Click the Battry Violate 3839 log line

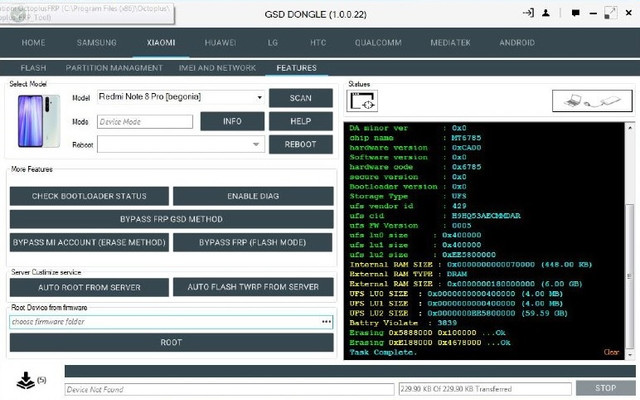click(403, 323)
